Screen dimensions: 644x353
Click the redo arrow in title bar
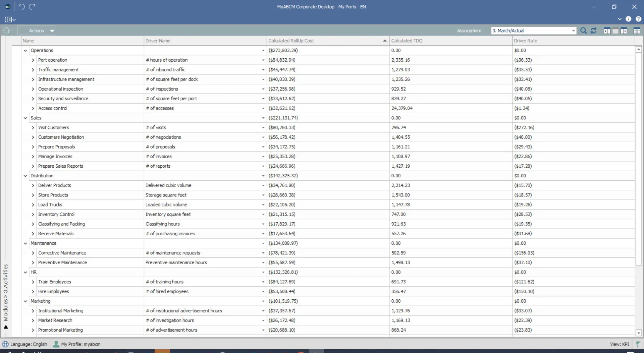(x=32, y=6)
